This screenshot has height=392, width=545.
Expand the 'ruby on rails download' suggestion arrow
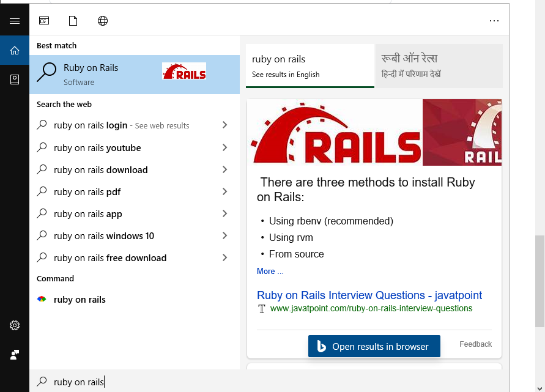tap(224, 169)
